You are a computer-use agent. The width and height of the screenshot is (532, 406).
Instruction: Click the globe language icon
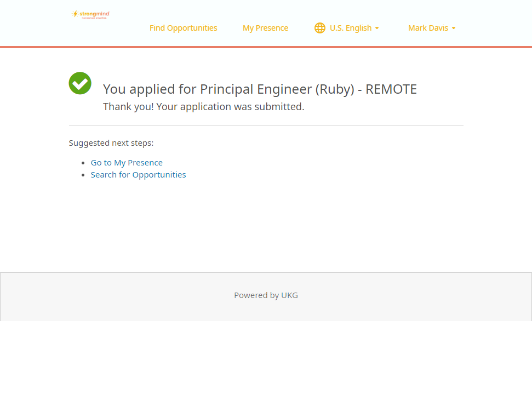(x=320, y=28)
